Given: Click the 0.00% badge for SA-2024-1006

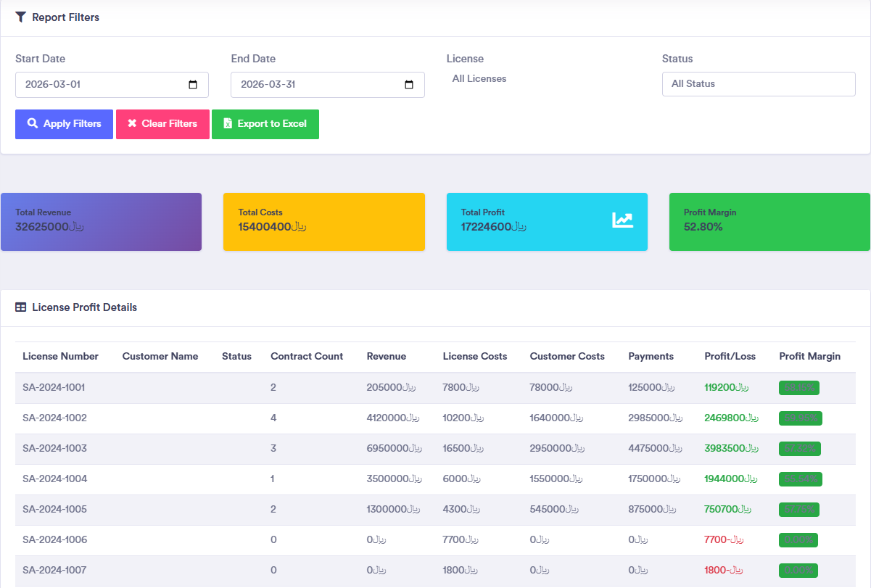Looking at the screenshot, I should tap(798, 540).
